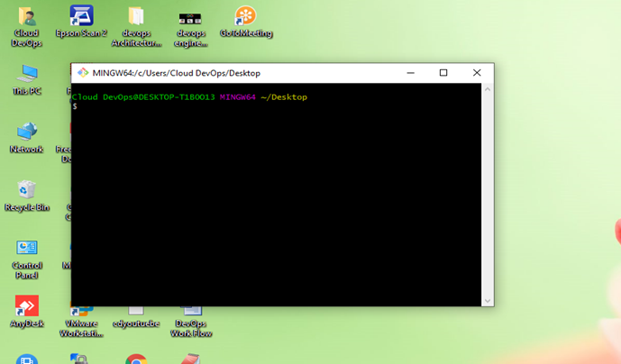Image resolution: width=621 pixels, height=364 pixels.
Task: Open the Epson Scan 2 shortcut
Action: [81, 16]
